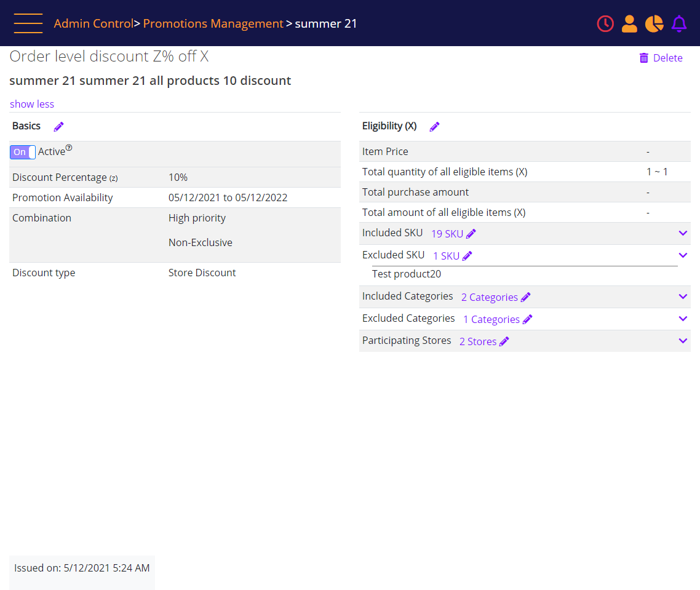This screenshot has height=590, width=700.
Task: Click the red clock history icon
Action: (605, 23)
